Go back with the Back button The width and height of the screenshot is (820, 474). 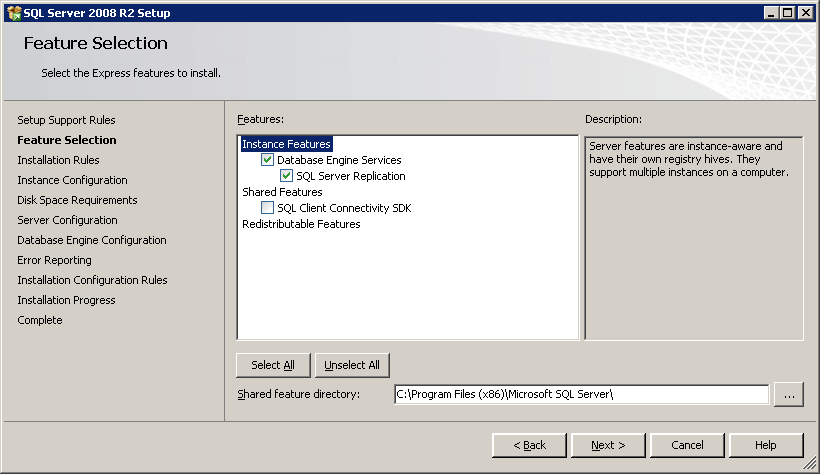pyautogui.click(x=529, y=445)
